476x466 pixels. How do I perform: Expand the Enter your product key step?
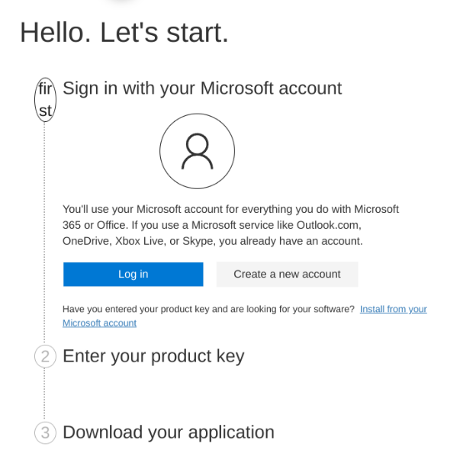click(x=153, y=356)
